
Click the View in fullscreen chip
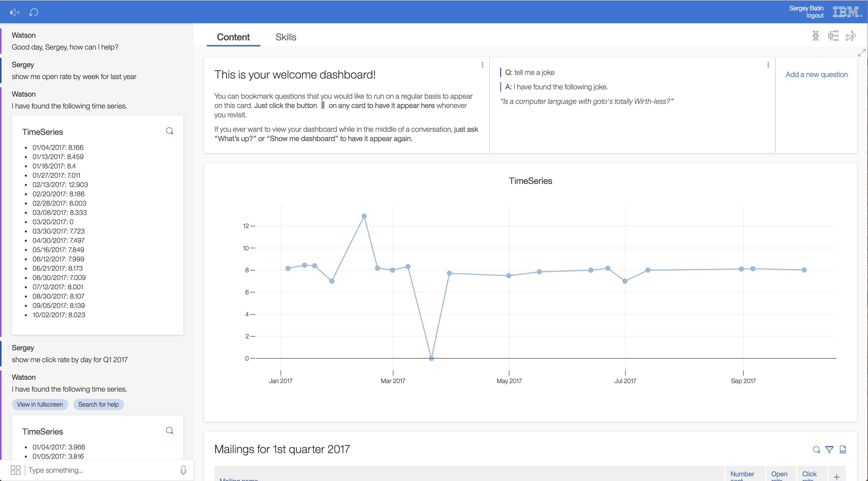pos(40,404)
